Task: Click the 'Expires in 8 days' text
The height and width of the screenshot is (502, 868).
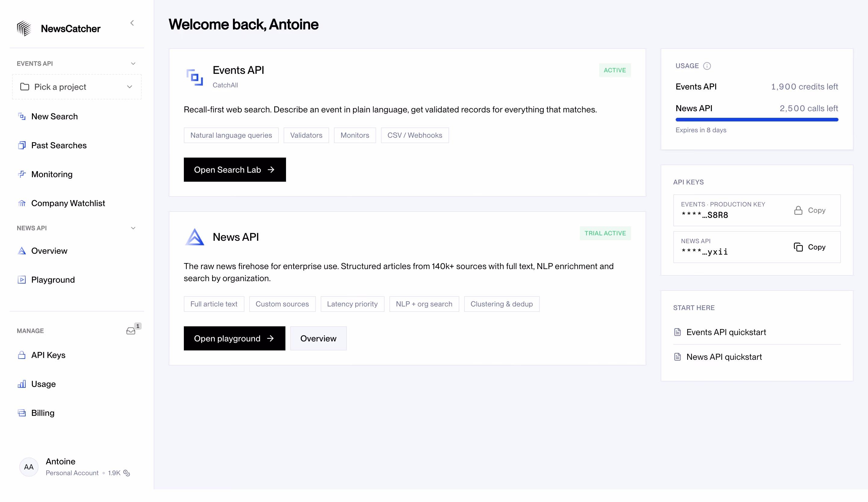Action: coord(701,130)
